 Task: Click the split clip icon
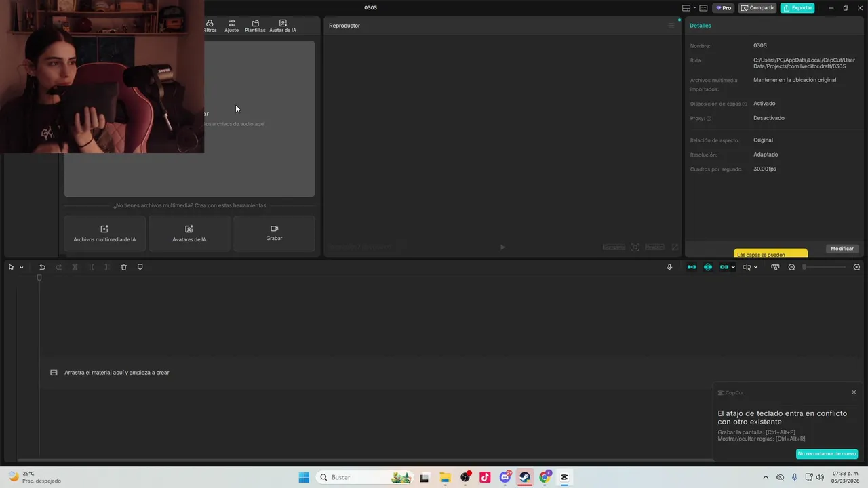pyautogui.click(x=75, y=267)
